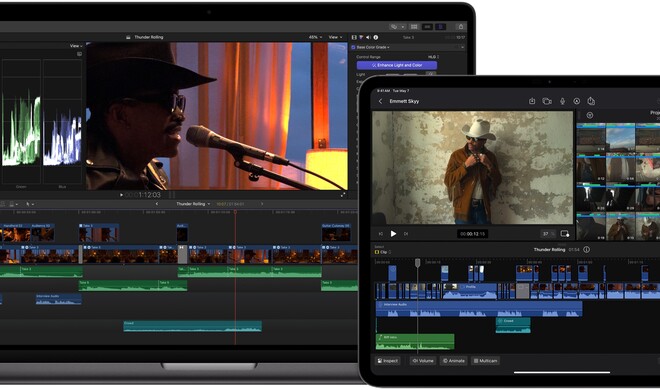
Task: Toggle the Base Color Grade checkbox
Action: 354,48
